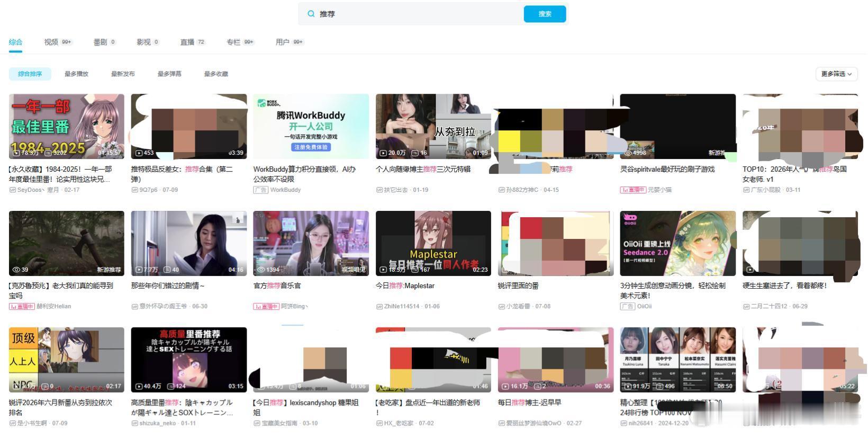Screen dimensions: 868x435
Task: Click the UP icon beside 孙882方神C
Action: click(x=502, y=190)
